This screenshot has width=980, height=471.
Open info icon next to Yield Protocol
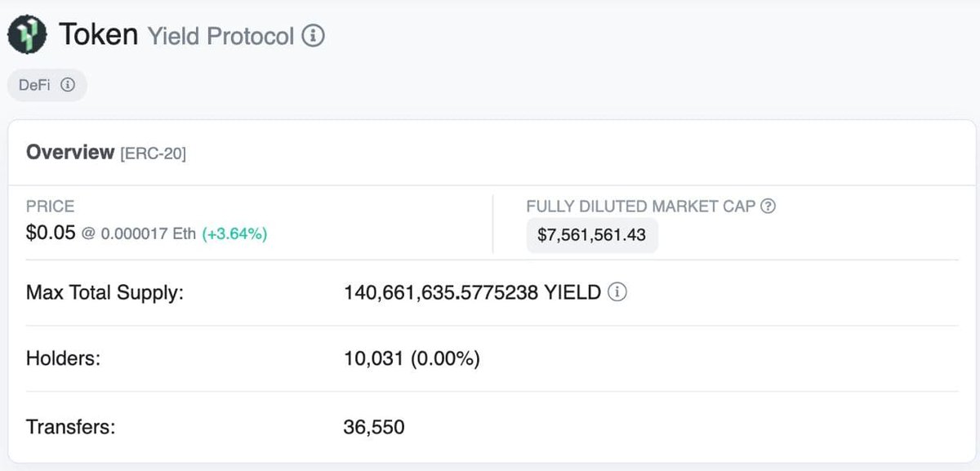click(x=314, y=36)
